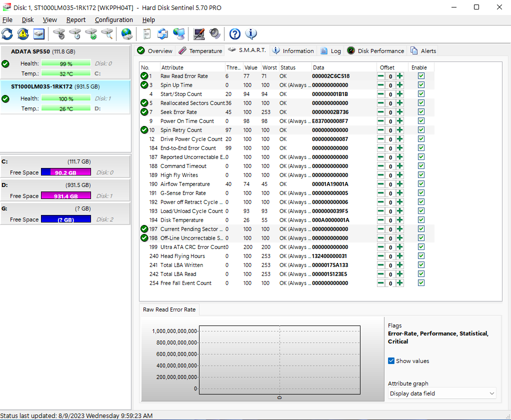Select the G-Sense Error Rate row
This screenshot has width=511, height=420.
point(286,193)
